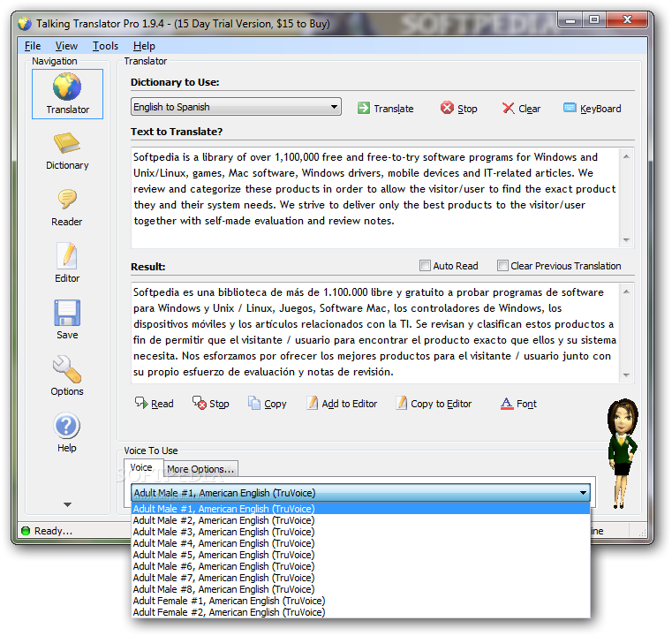Switch to the More Options... tab
The image size is (672, 636).
(x=200, y=469)
